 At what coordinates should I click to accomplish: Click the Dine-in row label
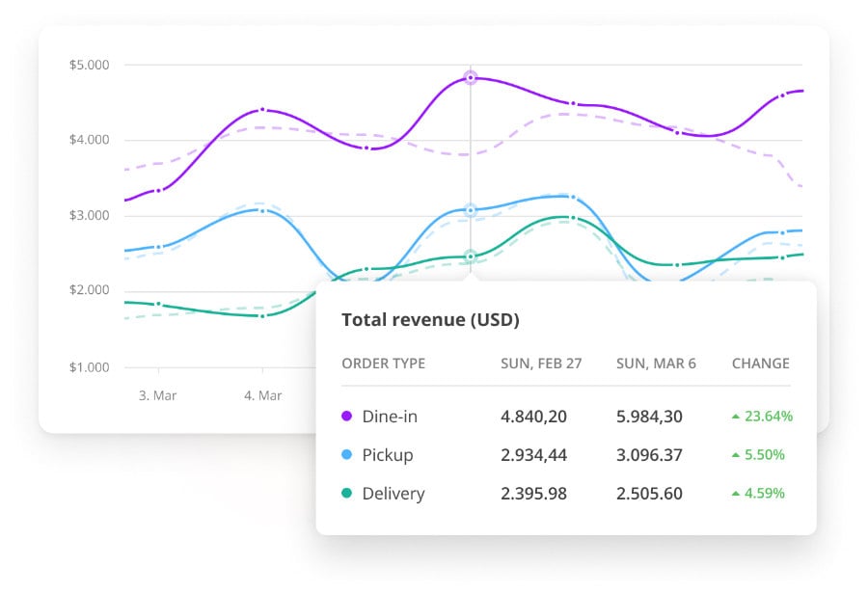pos(390,417)
